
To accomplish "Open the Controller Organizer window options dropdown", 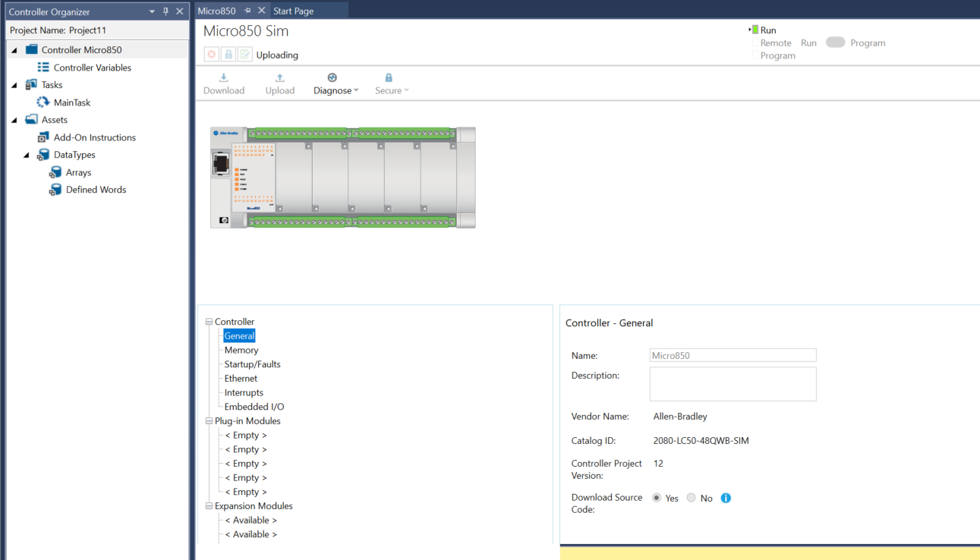I will coord(152,11).
